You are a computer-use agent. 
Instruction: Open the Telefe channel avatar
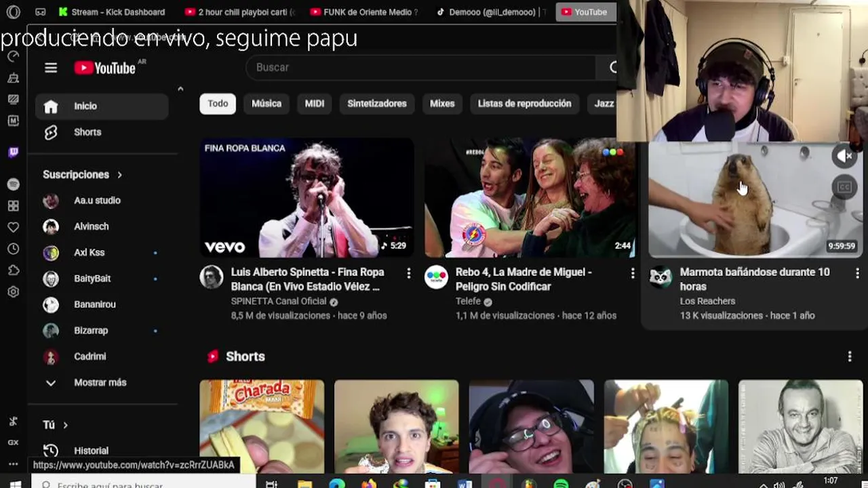436,277
